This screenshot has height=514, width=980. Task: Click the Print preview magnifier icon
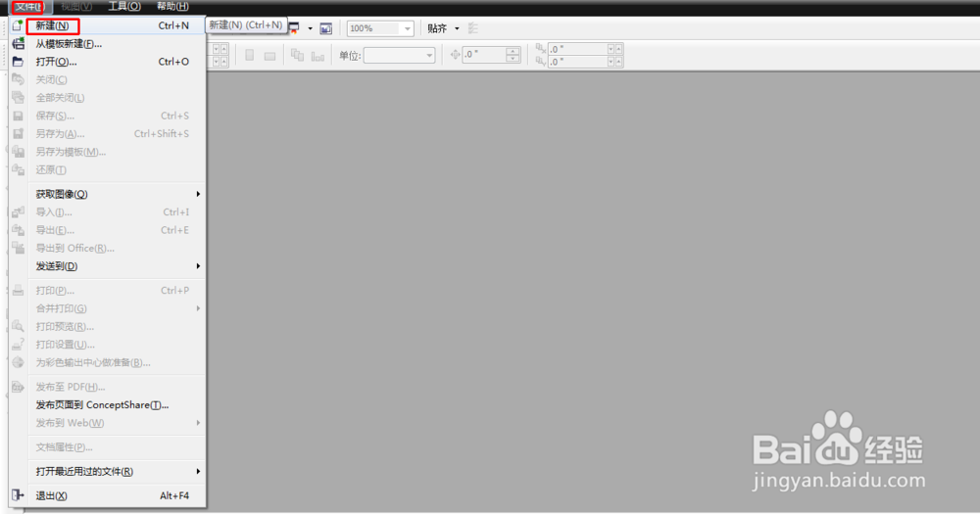[18, 326]
